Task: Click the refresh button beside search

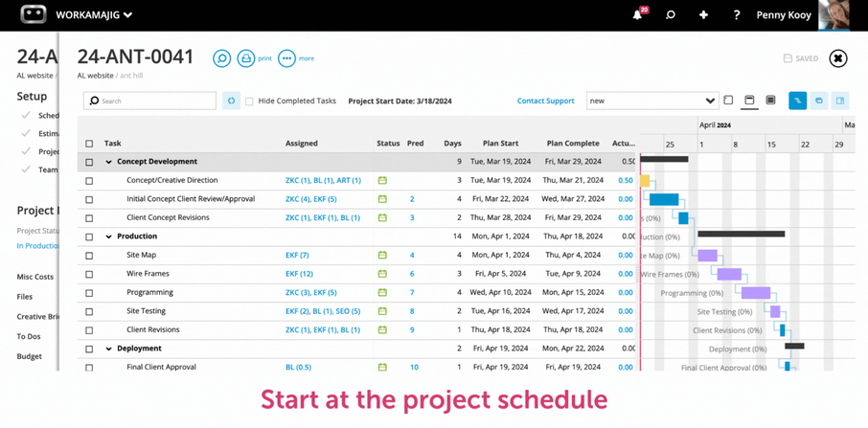Action: coord(231,101)
